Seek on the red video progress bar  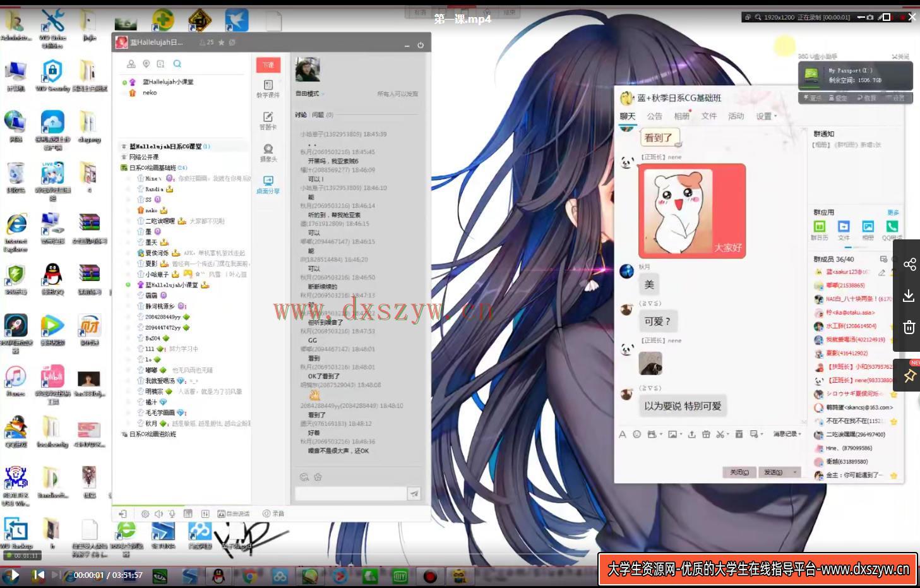coord(460,566)
